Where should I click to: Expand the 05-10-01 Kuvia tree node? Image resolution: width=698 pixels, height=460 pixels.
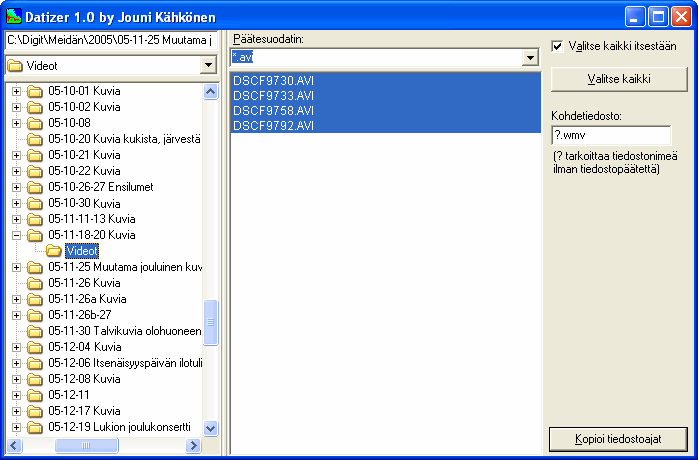click(x=16, y=91)
